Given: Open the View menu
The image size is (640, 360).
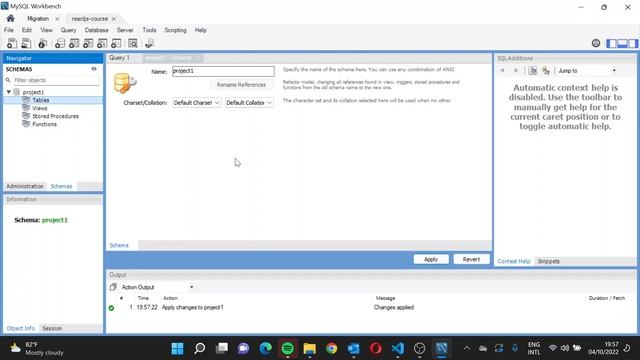Looking at the screenshot, I should click(x=46, y=30).
